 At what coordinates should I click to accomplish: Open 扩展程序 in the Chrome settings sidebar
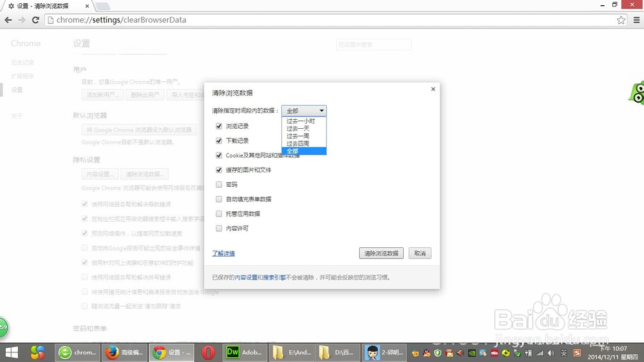click(x=23, y=76)
